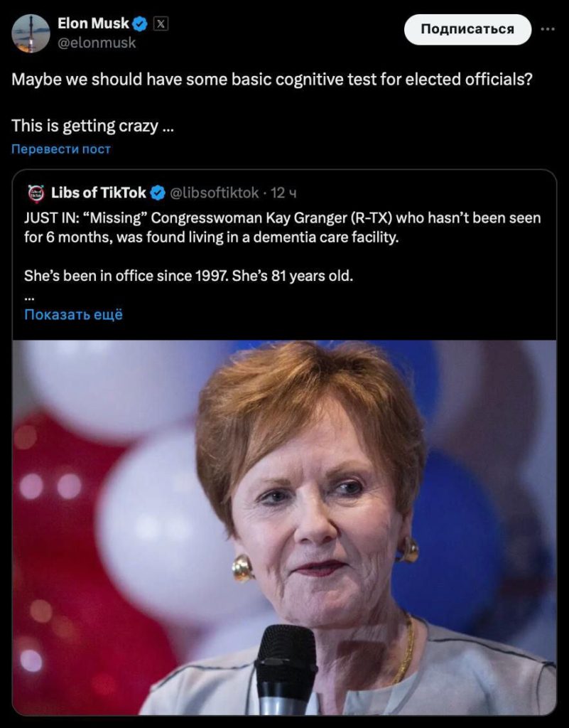
Task: Open Elon Musk's profile avatar
Action: tap(31, 33)
